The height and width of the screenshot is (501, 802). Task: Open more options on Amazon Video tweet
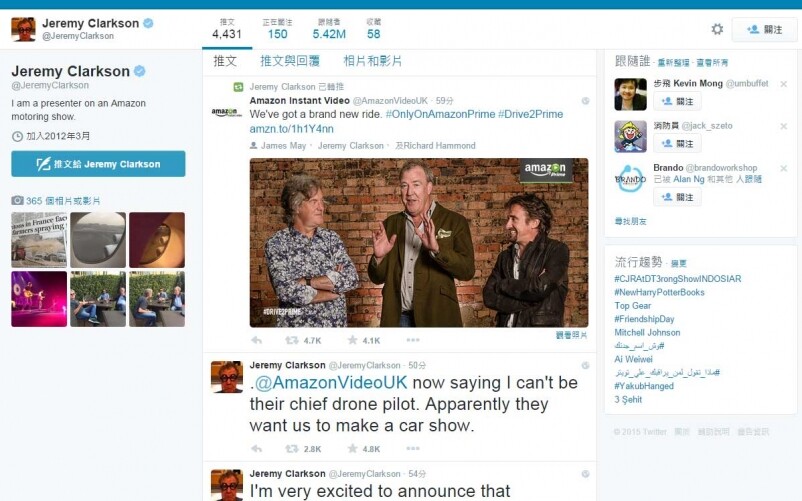pos(413,340)
